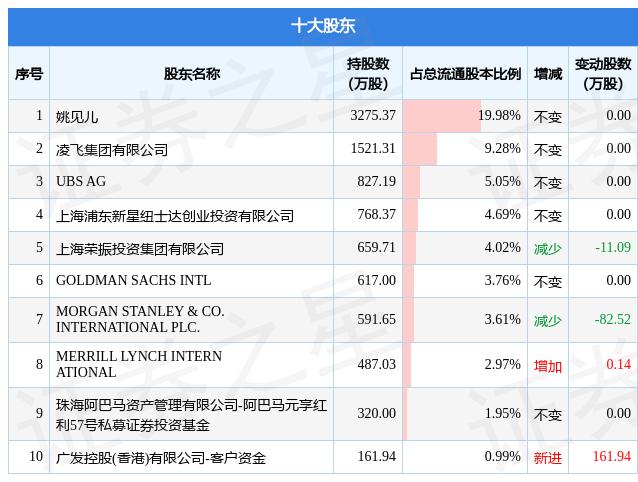Sort by 持股数(万股) header
The height and width of the screenshot is (482, 638).
click(x=368, y=73)
